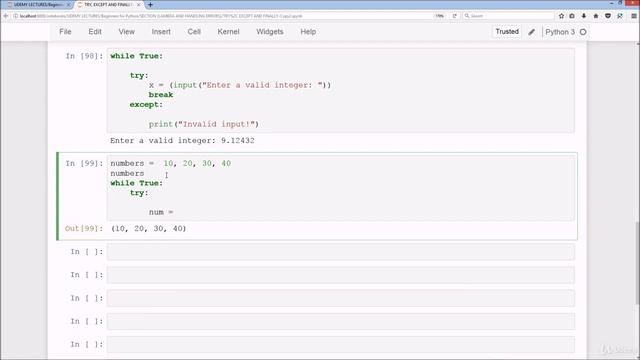
Task: Click the 'num =' line in cell 99
Action: (161, 212)
